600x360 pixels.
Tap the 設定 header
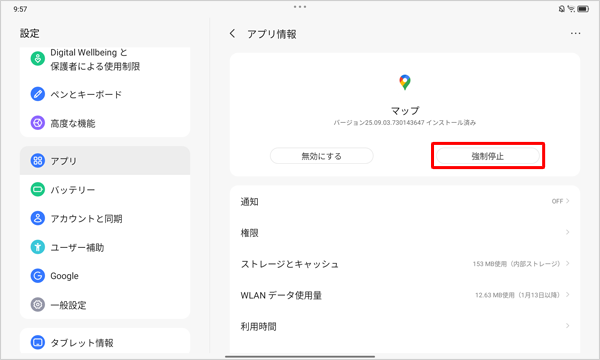click(29, 33)
